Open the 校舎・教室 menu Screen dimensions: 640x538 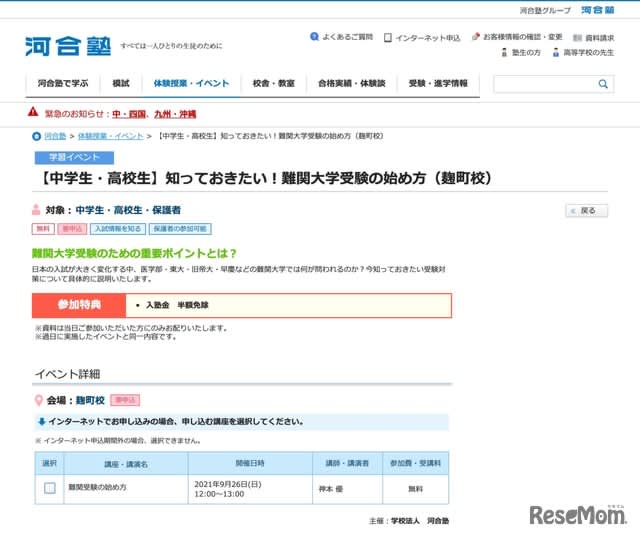pos(273,84)
